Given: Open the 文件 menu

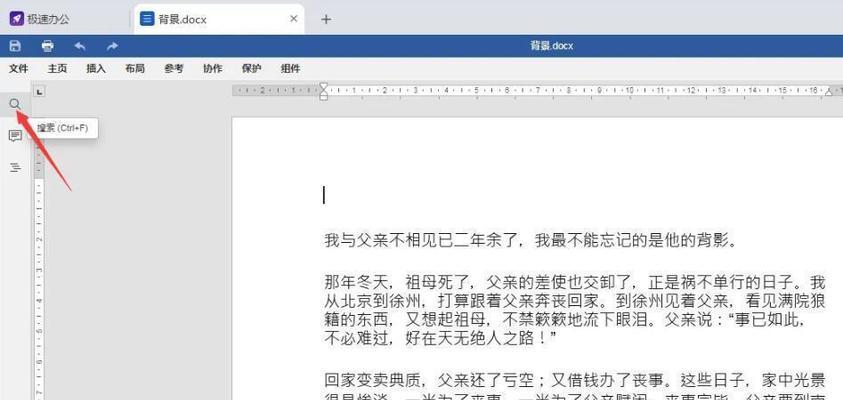Looking at the screenshot, I should [18, 69].
